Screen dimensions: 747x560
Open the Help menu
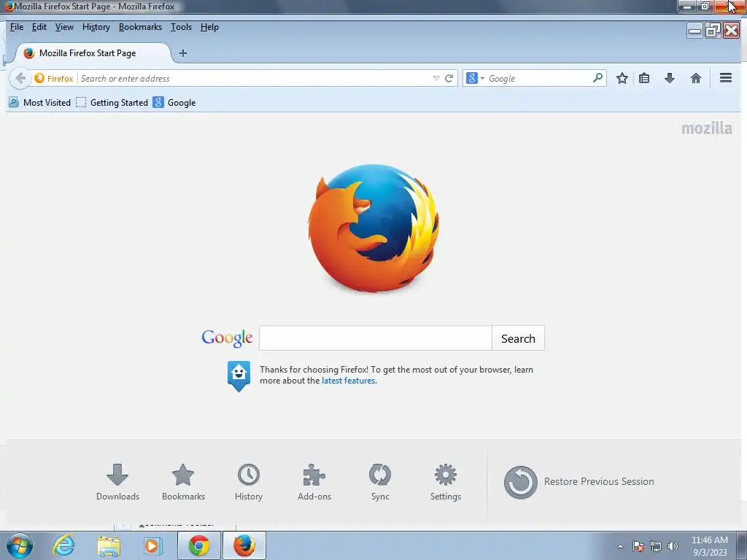pyautogui.click(x=209, y=27)
